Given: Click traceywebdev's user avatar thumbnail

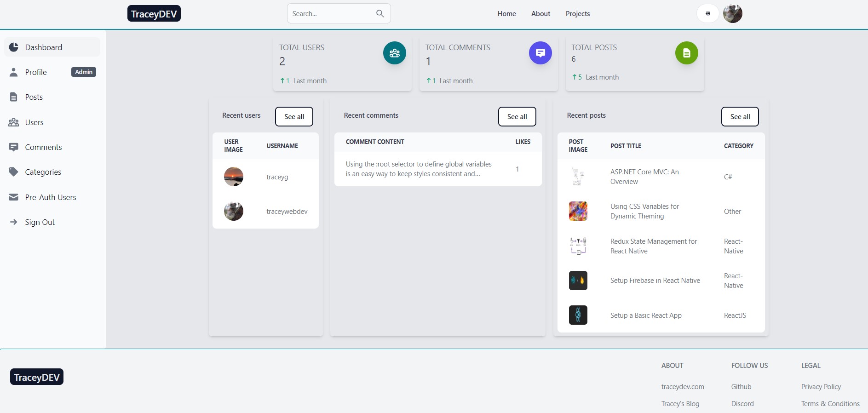Looking at the screenshot, I should tap(234, 212).
